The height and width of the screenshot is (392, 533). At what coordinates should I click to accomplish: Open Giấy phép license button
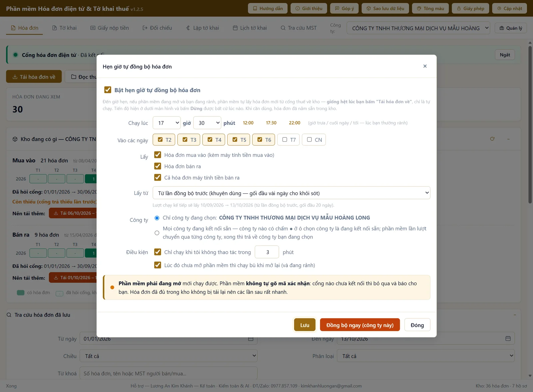(x=470, y=8)
